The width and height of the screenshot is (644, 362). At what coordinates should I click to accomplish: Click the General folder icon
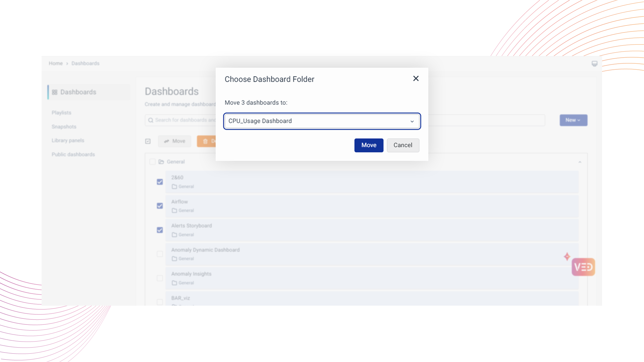click(161, 162)
